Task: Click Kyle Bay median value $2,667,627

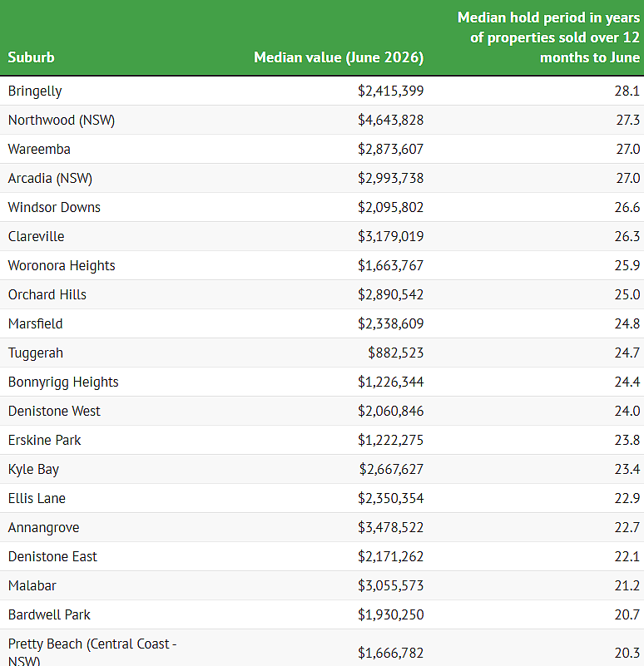Action: (x=392, y=469)
